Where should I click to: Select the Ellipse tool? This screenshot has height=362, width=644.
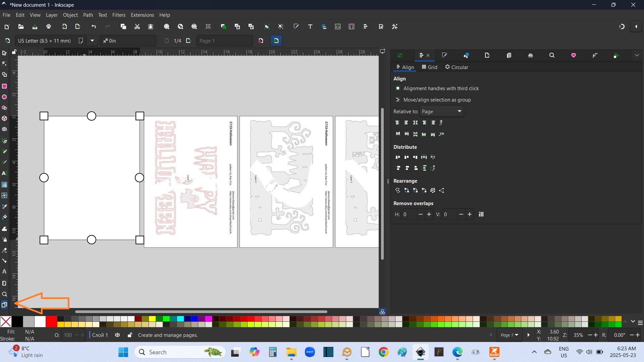[4, 97]
